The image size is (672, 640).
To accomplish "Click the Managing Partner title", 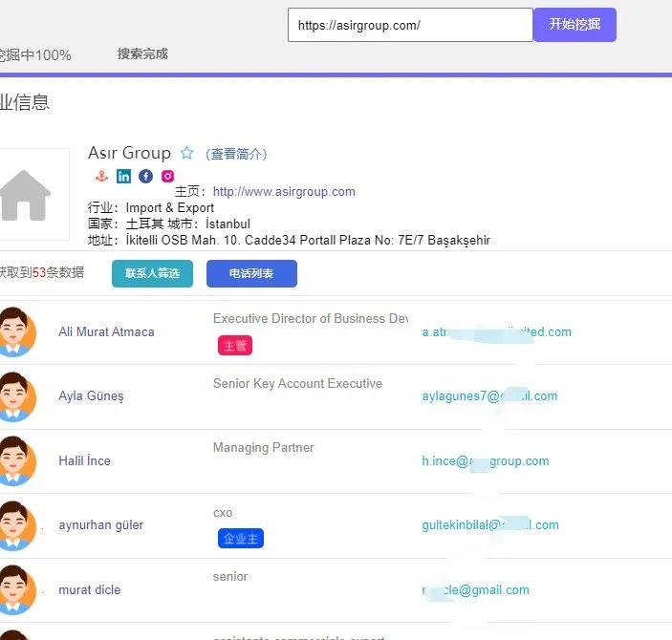I will tap(264, 448).
